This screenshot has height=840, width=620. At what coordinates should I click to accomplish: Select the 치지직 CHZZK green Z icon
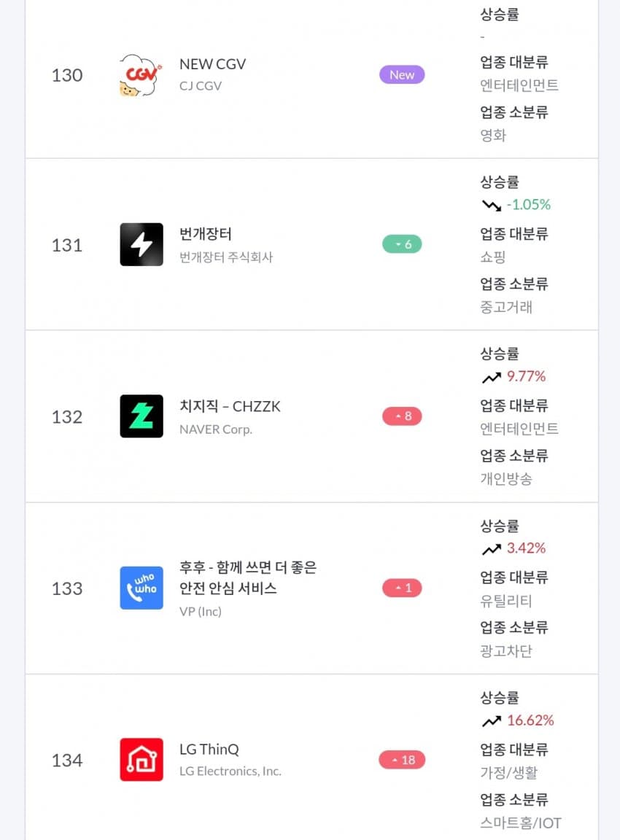point(141,416)
